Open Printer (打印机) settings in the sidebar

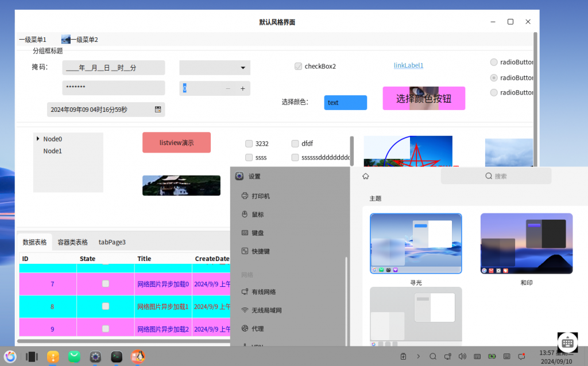pyautogui.click(x=260, y=196)
